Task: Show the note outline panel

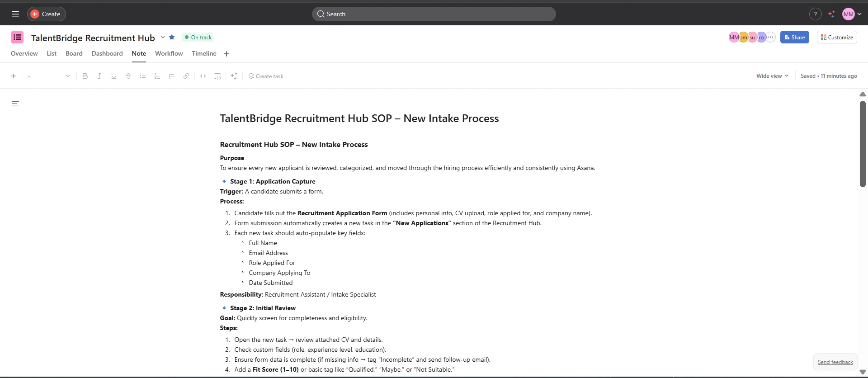Action: [15, 104]
